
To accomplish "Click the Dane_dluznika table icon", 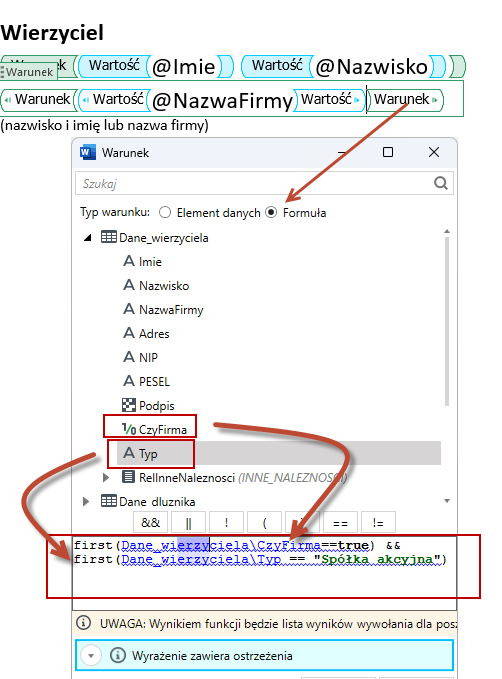I will [x=109, y=501].
